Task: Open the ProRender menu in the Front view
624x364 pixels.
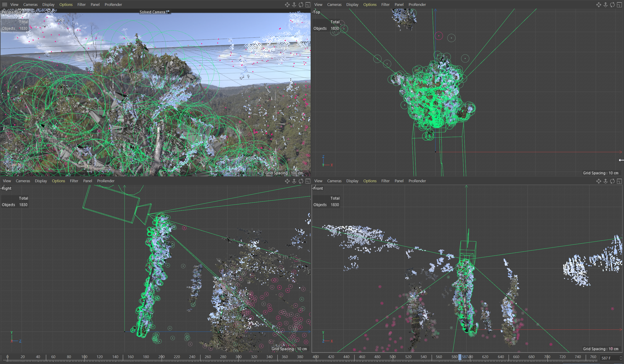Action: click(417, 181)
